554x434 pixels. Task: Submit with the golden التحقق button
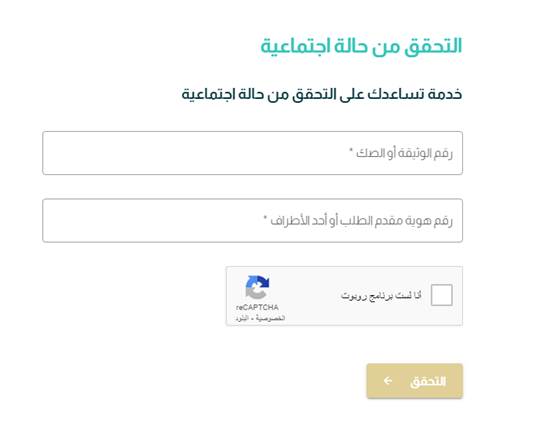click(x=415, y=381)
